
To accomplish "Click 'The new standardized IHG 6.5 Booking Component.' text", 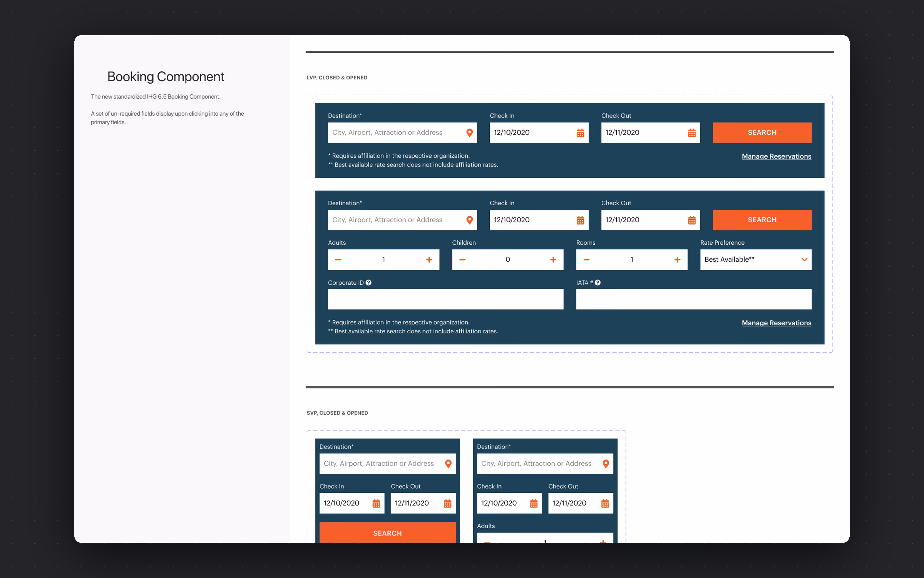I will 156,97.
